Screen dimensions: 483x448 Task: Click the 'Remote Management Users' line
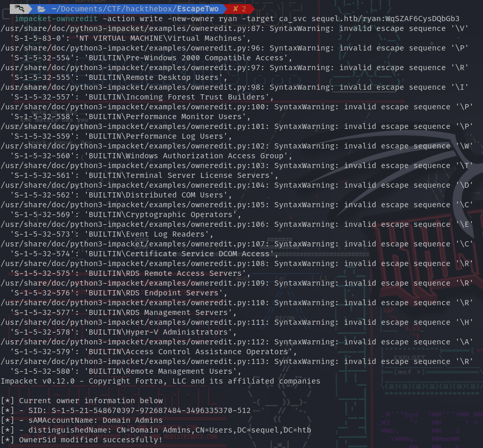(x=126, y=371)
